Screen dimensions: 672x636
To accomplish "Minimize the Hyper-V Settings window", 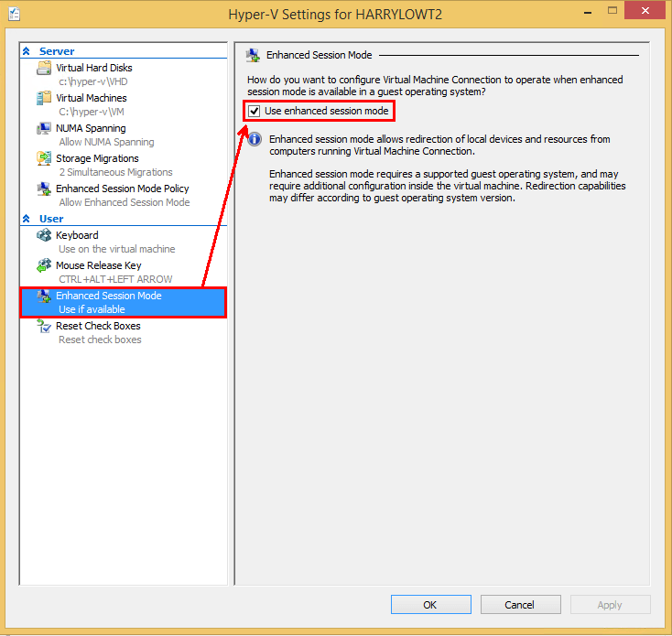I will point(588,13).
